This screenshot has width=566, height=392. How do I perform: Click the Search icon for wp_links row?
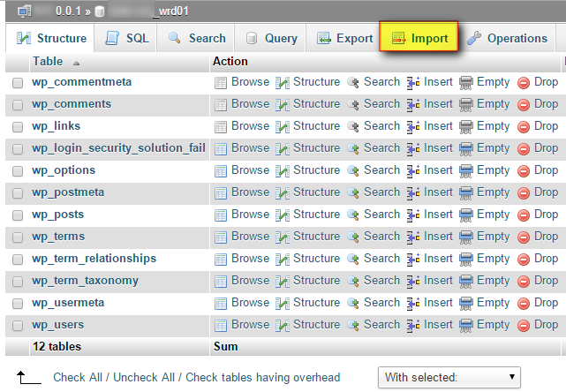click(353, 126)
